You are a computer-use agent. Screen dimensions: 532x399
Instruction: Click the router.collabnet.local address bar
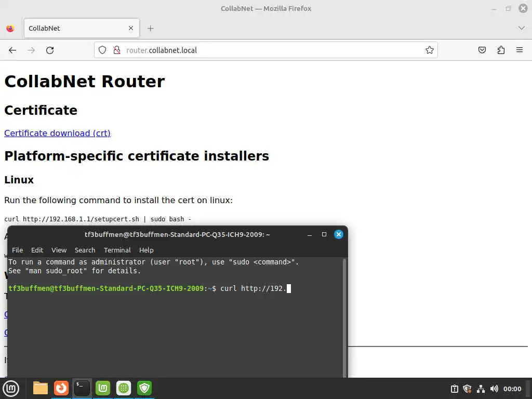pos(265,50)
